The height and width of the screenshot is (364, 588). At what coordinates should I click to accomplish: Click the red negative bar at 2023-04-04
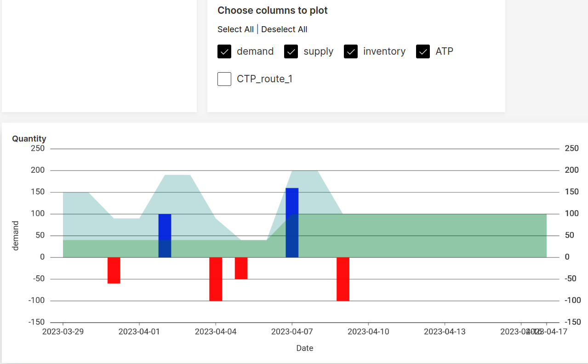[216, 278]
